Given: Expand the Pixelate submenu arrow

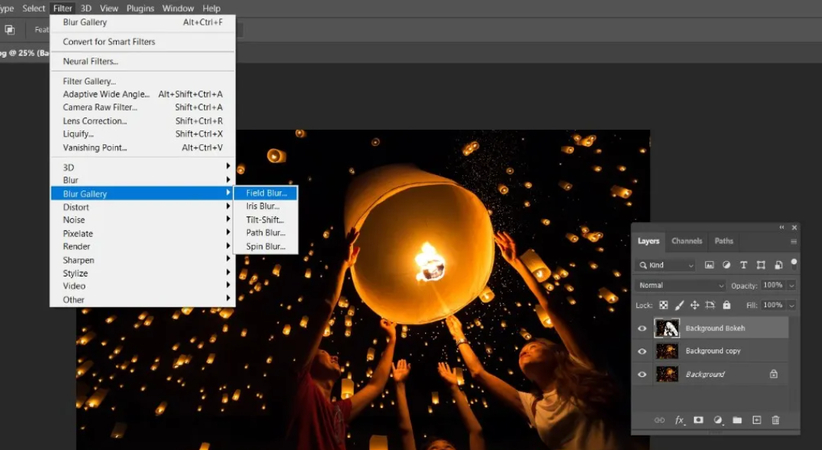Looking at the screenshot, I should coord(228,232).
